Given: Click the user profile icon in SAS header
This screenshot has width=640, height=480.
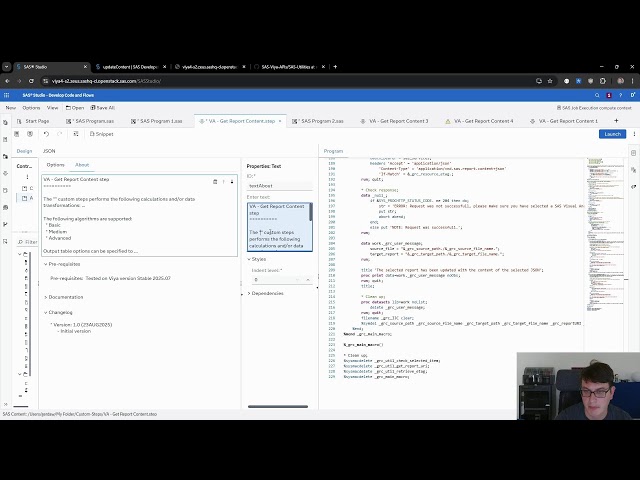Looking at the screenshot, I should coord(632,95).
